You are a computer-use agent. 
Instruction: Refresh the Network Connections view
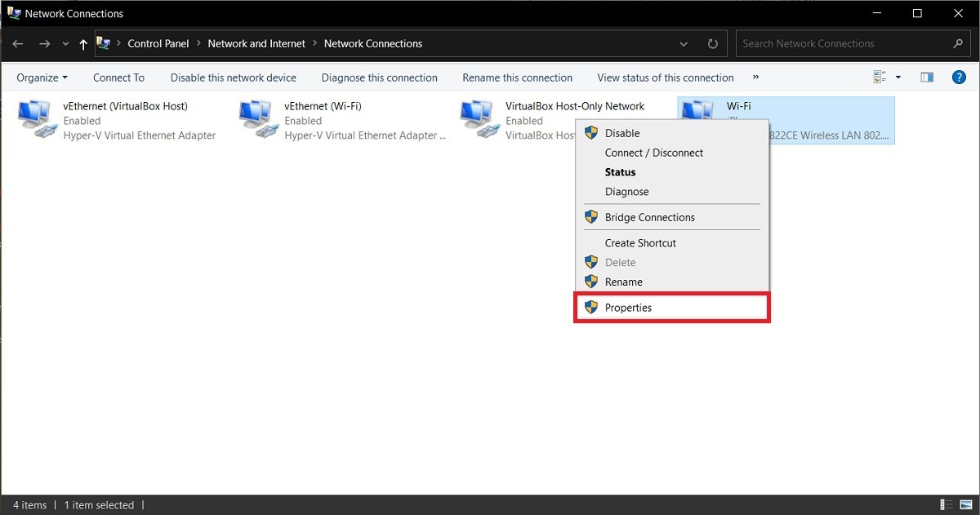pos(712,44)
